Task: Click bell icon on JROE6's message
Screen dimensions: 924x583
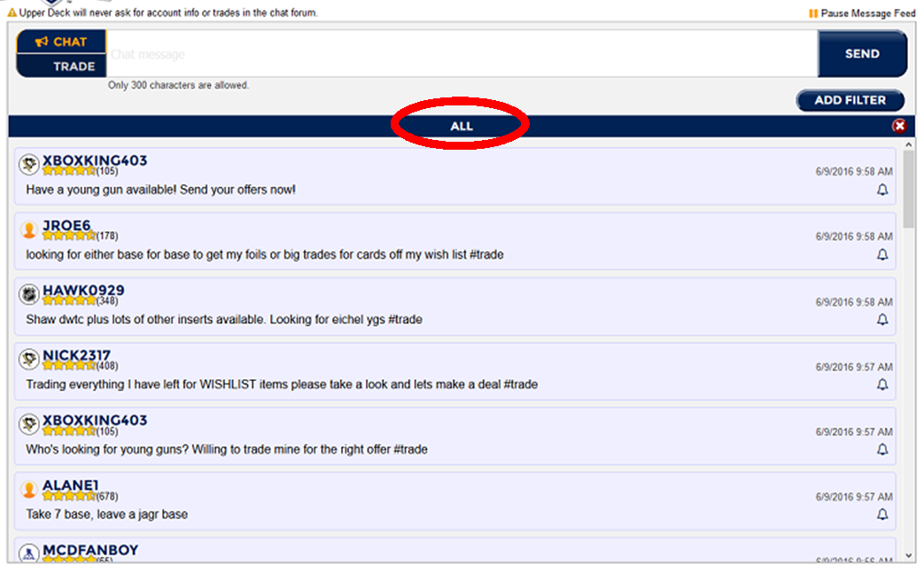Action: click(881, 254)
